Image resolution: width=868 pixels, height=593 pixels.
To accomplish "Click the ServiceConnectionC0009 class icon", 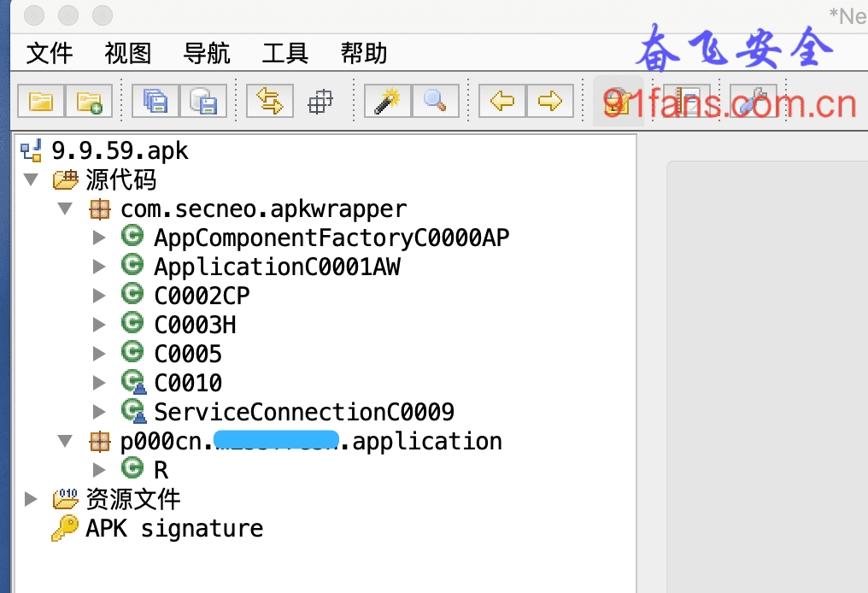I will (x=133, y=411).
